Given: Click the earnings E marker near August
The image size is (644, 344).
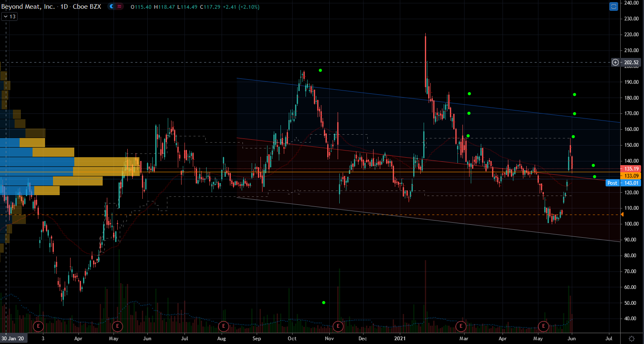Looking at the screenshot, I should (x=224, y=326).
